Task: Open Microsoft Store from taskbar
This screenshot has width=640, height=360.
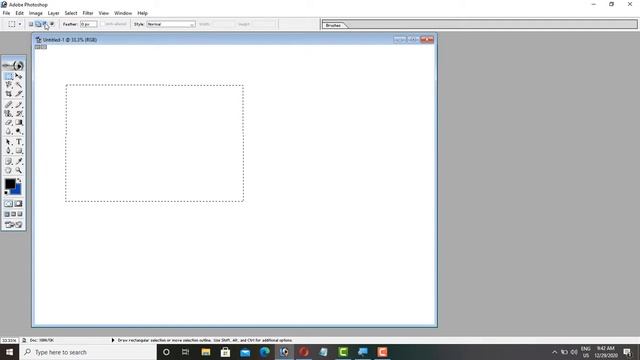Action: click(x=225, y=352)
